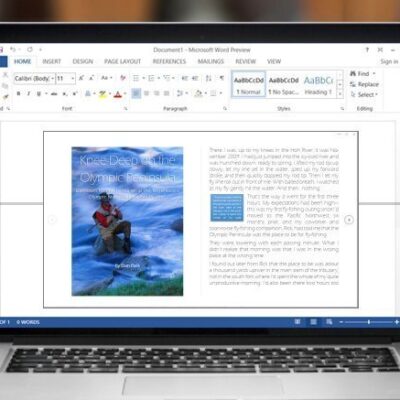The image size is (400, 400).
Task: Open the Styles pane dialog launcher
Action: (x=342, y=109)
